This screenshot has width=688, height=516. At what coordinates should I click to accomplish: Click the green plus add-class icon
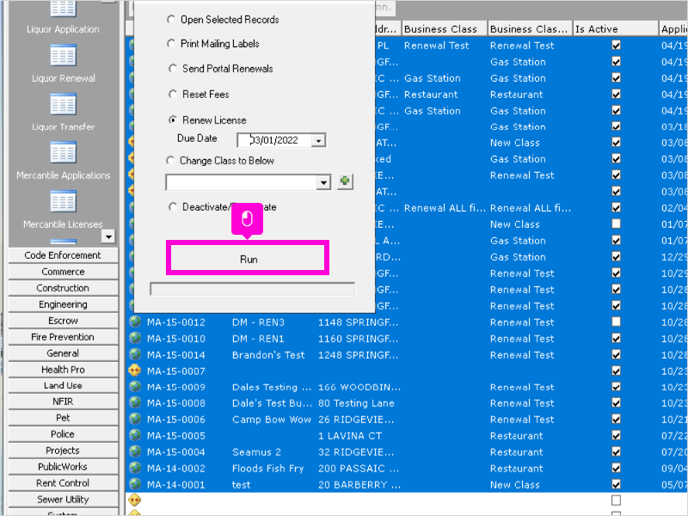(x=345, y=181)
